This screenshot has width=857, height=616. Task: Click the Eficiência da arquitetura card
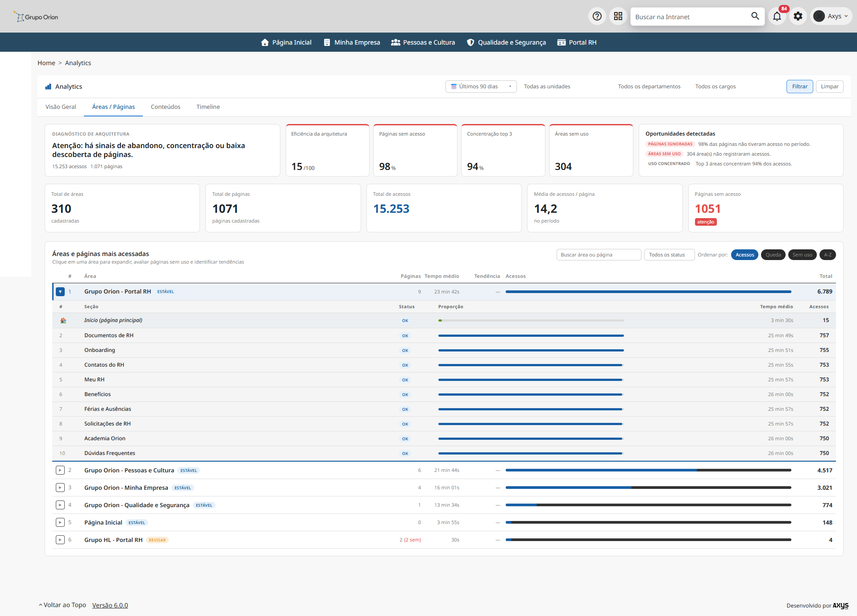327,150
